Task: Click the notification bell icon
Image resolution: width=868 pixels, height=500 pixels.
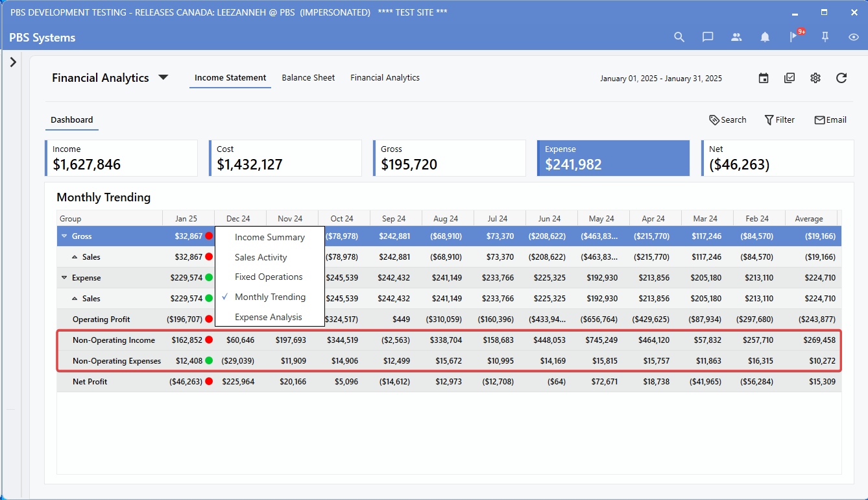Action: [765, 38]
